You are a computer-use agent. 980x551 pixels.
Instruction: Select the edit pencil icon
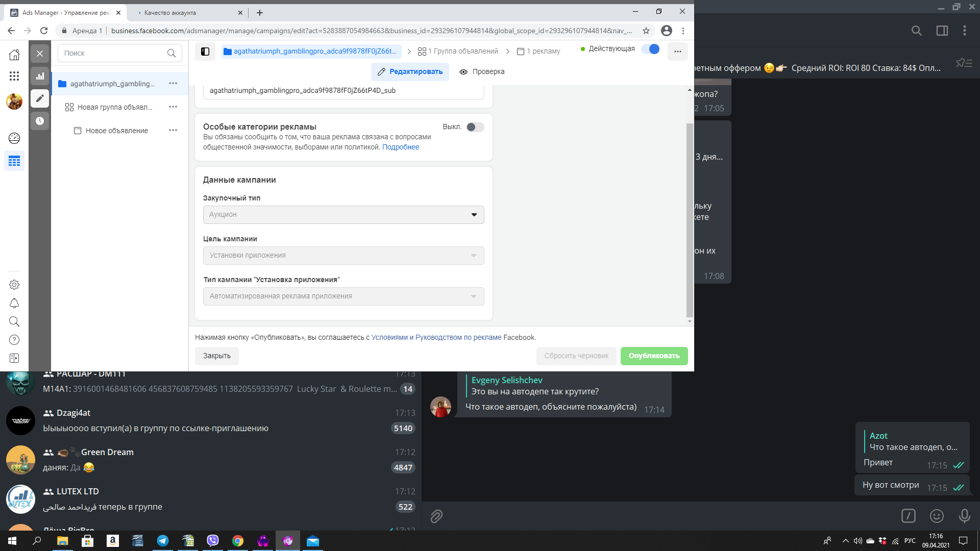40,98
